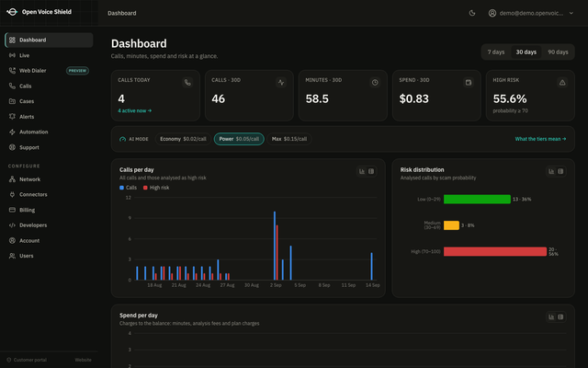Select the 30 days range
The image size is (588, 368).
(526, 52)
